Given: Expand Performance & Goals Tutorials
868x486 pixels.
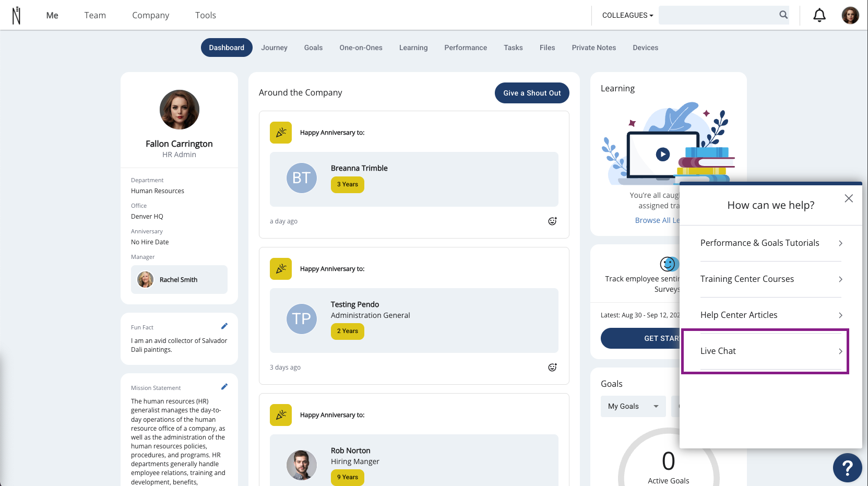Looking at the screenshot, I should click(x=771, y=243).
